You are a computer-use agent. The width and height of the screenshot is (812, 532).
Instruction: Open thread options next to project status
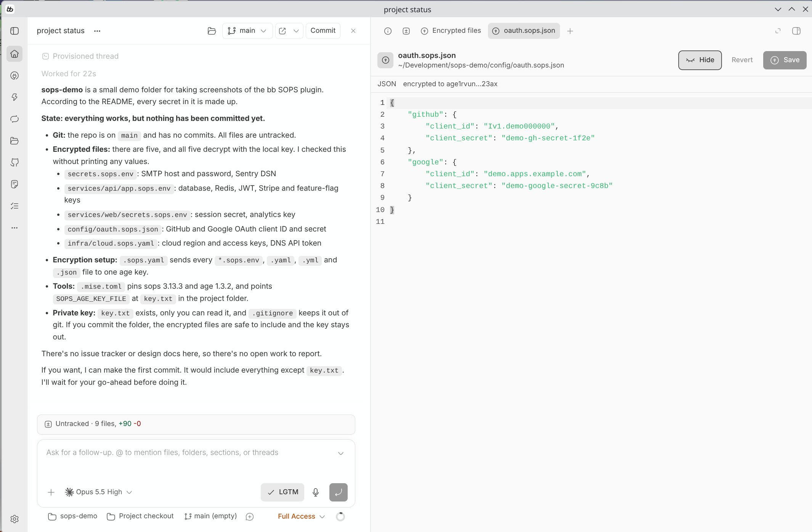click(x=97, y=31)
